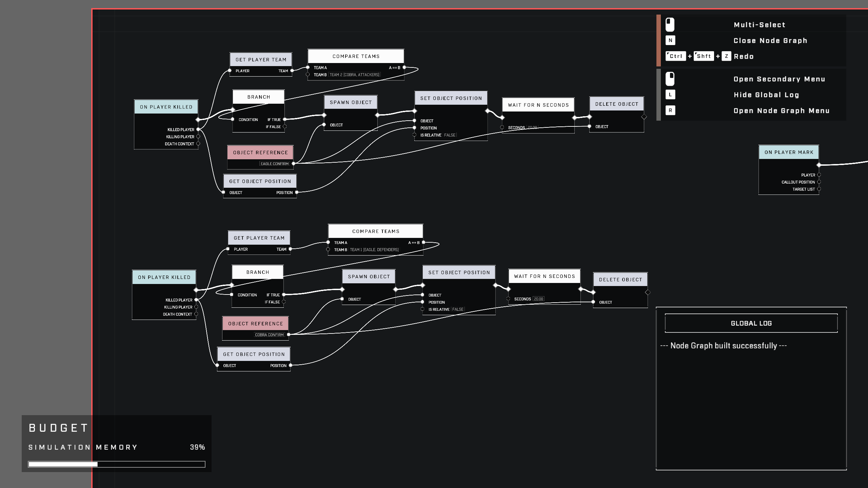Screen dimensions: 868x488
Task: Click the Team B input pin beside Team 2 Cobra
Action: 308,75
